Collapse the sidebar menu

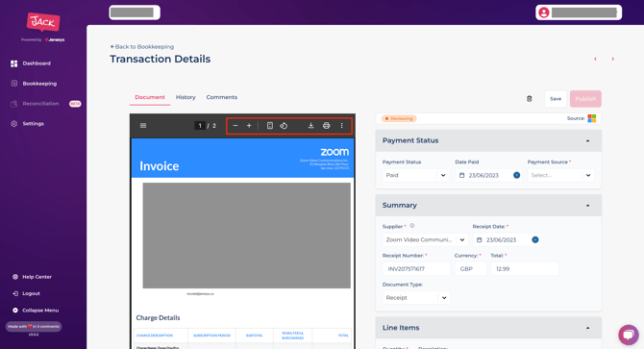tap(40, 311)
